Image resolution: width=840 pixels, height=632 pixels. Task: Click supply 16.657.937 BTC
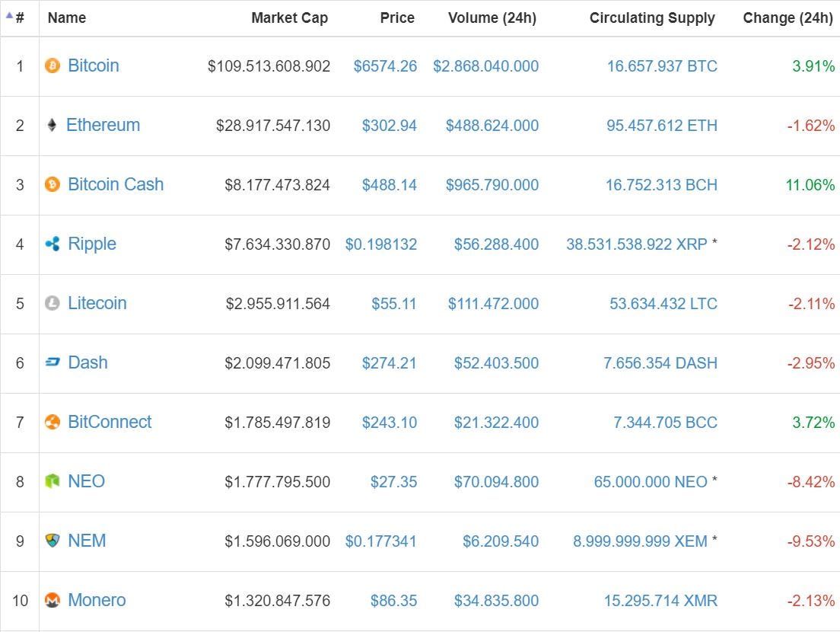[662, 66]
